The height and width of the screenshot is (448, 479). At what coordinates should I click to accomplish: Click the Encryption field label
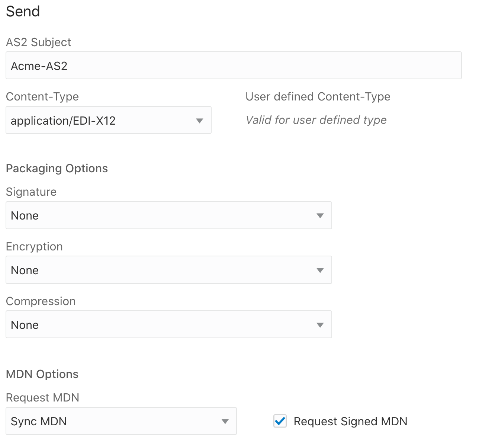point(35,247)
